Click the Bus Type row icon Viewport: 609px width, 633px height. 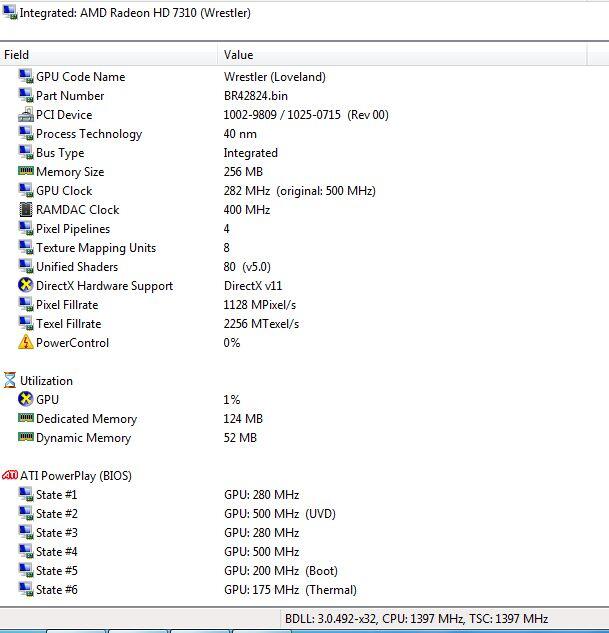tap(26, 153)
